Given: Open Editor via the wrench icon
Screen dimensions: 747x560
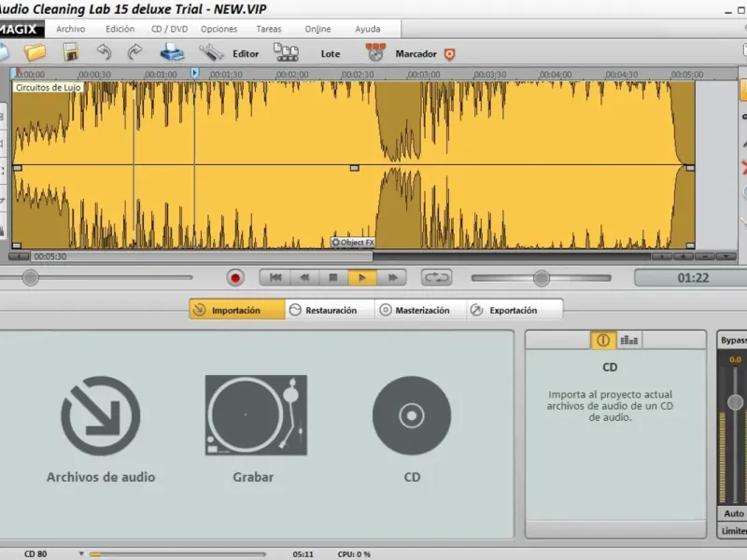Looking at the screenshot, I should point(211,52).
